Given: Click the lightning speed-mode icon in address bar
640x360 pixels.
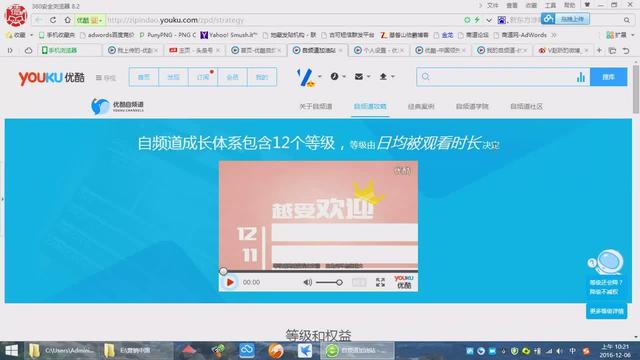Looking at the screenshot, I should point(477,20).
